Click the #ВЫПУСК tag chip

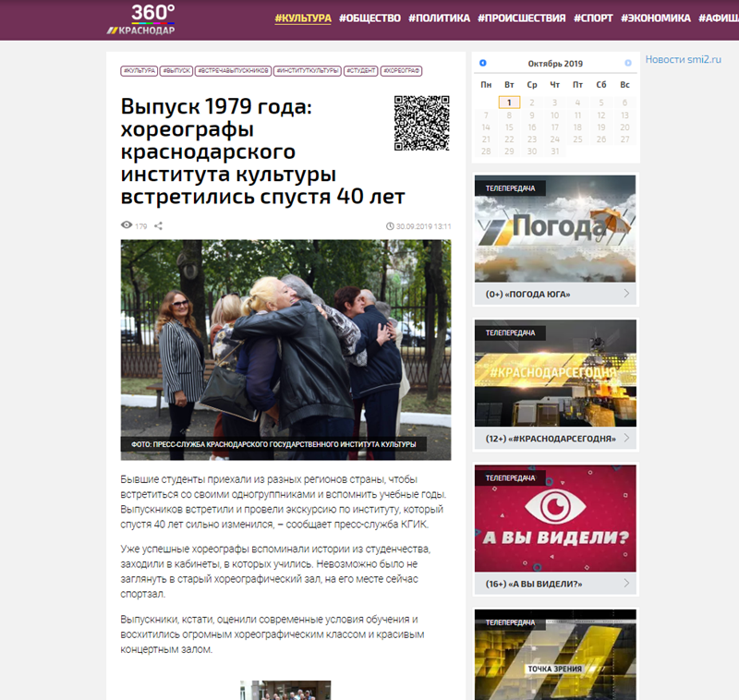[x=176, y=71]
